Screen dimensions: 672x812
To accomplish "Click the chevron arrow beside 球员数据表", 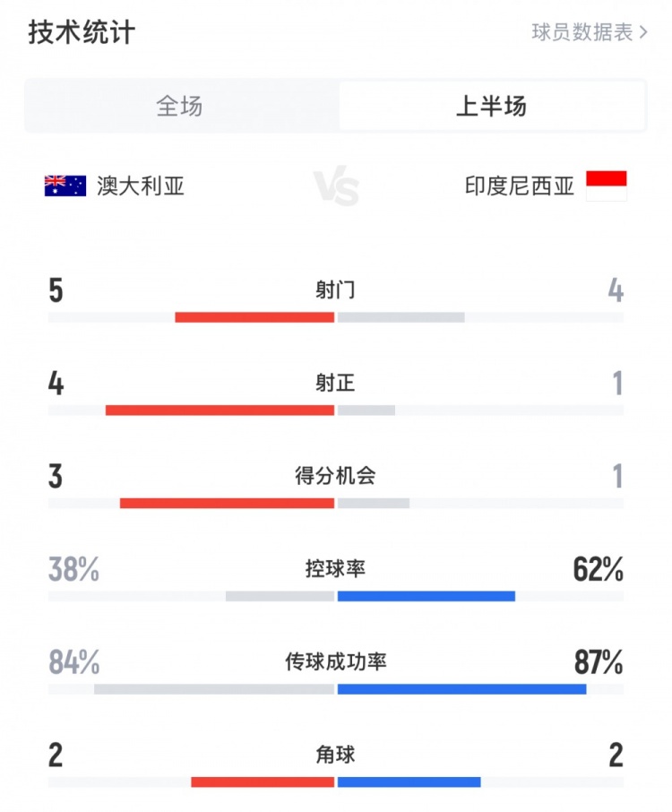I will pyautogui.click(x=642, y=30).
